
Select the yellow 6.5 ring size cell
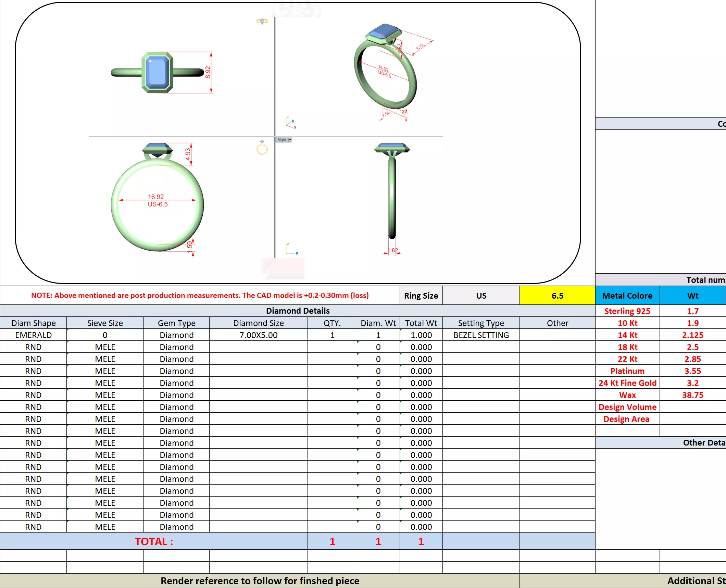557,296
